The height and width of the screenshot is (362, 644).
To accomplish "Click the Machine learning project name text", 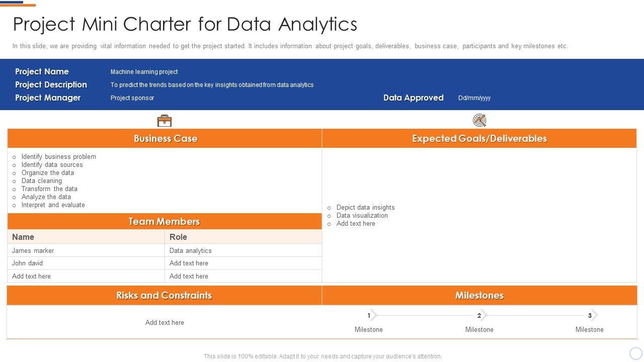I will 144,72.
